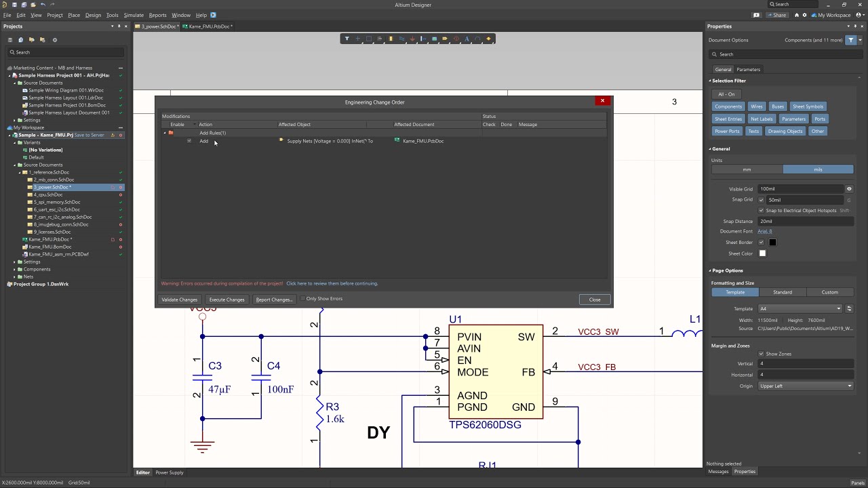Image resolution: width=868 pixels, height=488 pixels.
Task: Disable the Show Zones checkbox
Action: [761, 354]
